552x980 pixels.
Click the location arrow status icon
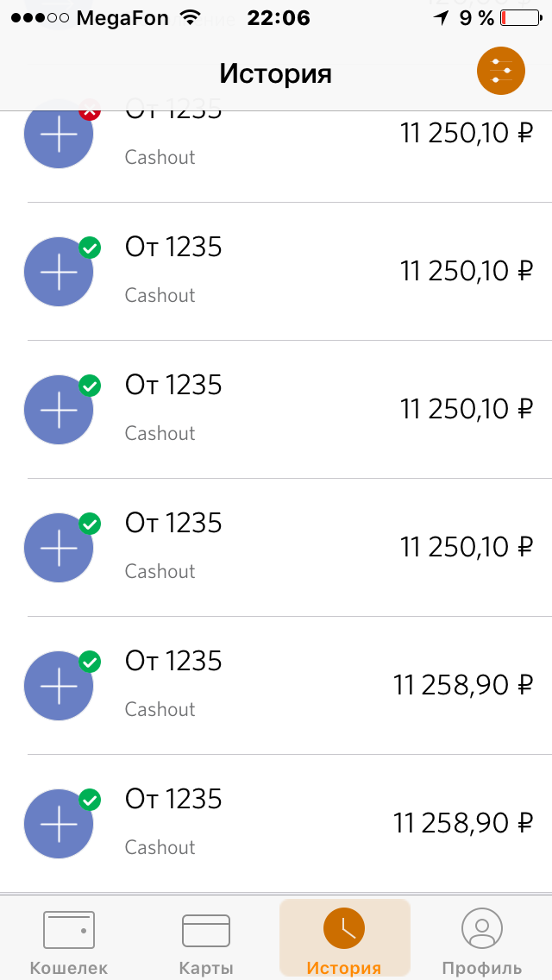(442, 18)
